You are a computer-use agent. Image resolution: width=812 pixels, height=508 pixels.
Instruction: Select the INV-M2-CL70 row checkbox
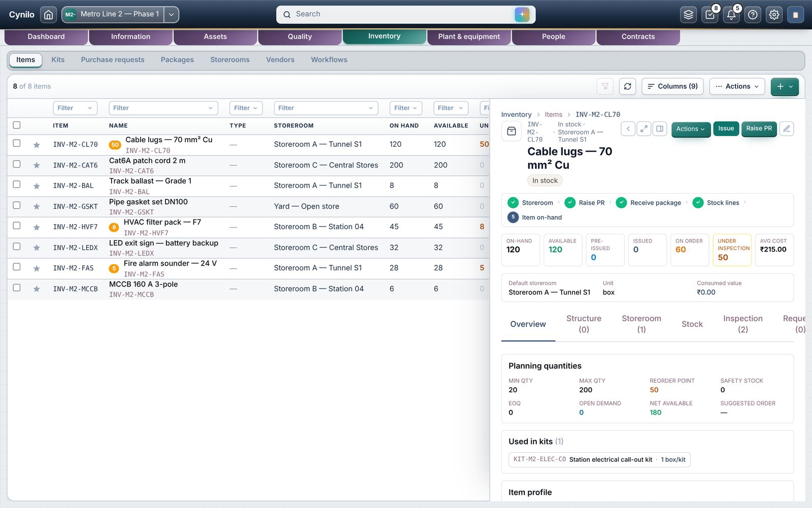click(17, 143)
